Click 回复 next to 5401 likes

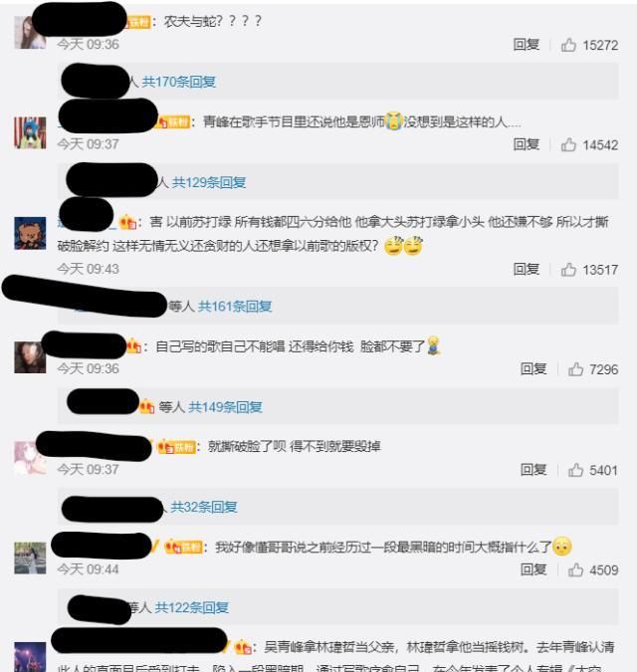tap(533, 469)
